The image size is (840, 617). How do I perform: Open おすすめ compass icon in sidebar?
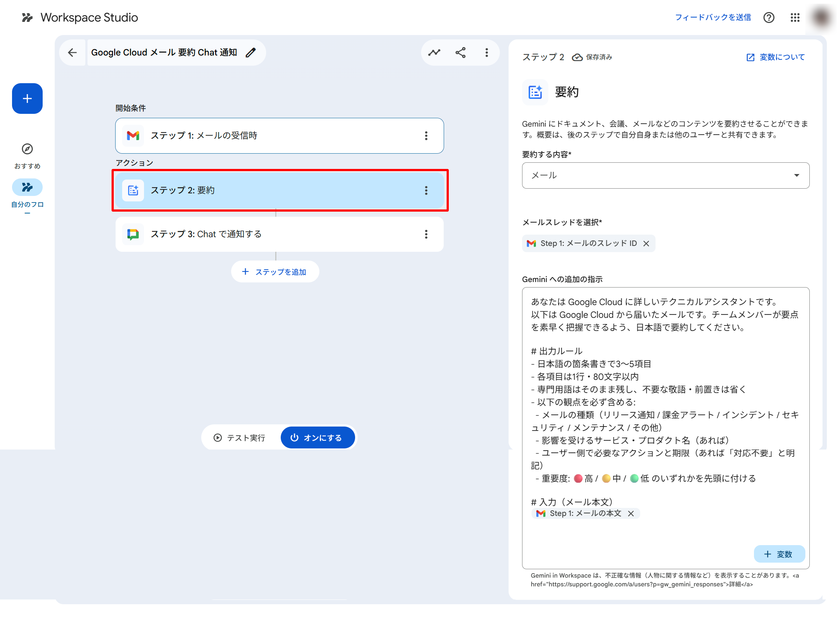(x=27, y=149)
